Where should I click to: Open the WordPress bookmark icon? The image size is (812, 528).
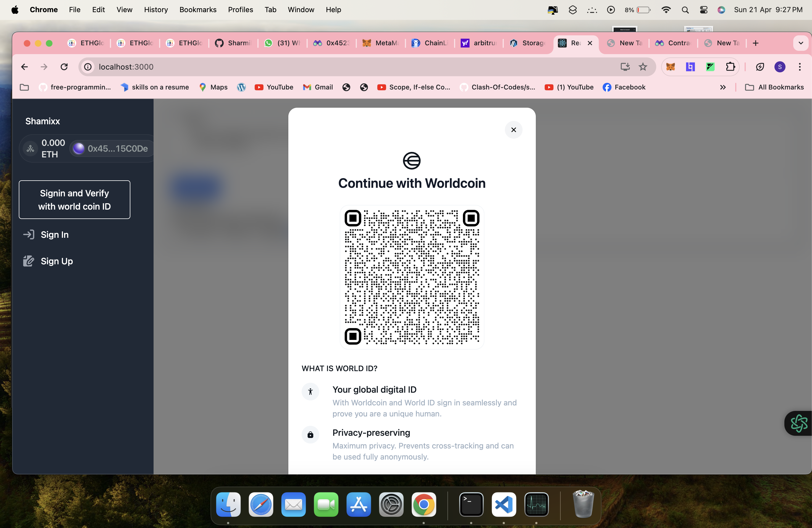coord(241,87)
